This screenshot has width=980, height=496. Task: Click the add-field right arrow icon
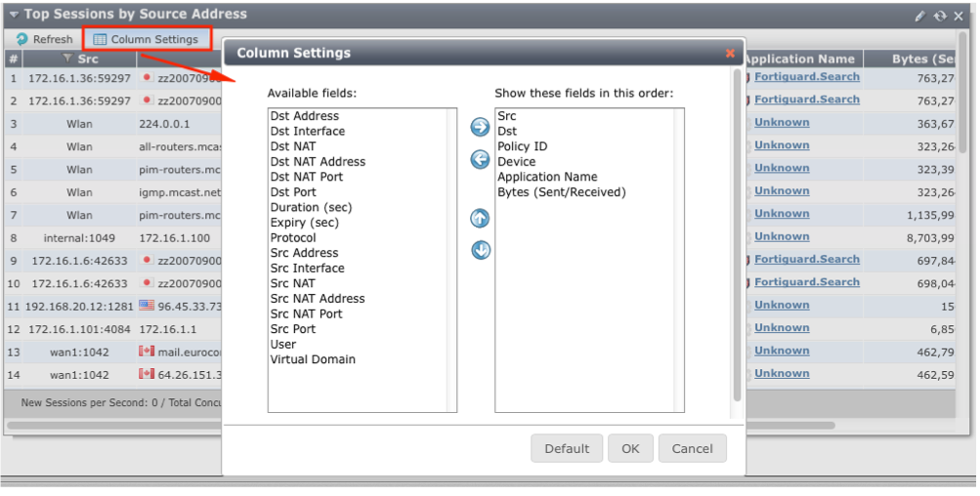click(480, 127)
